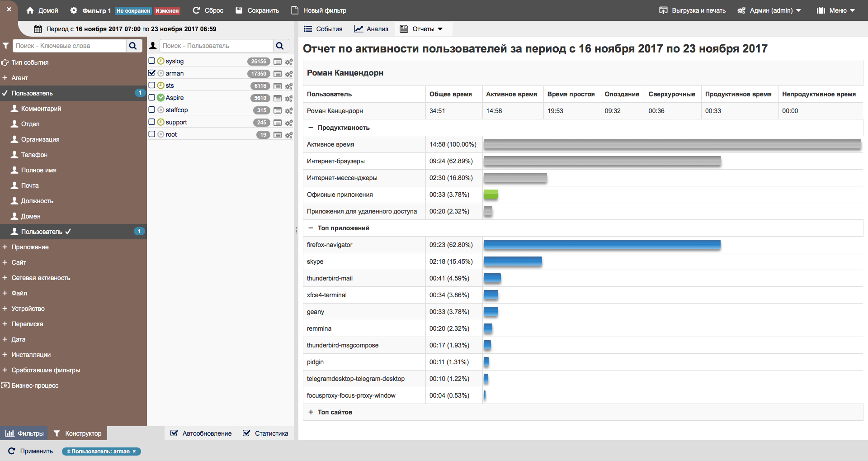Click the user search input field
Screen dimensions: 868x461
pos(217,46)
